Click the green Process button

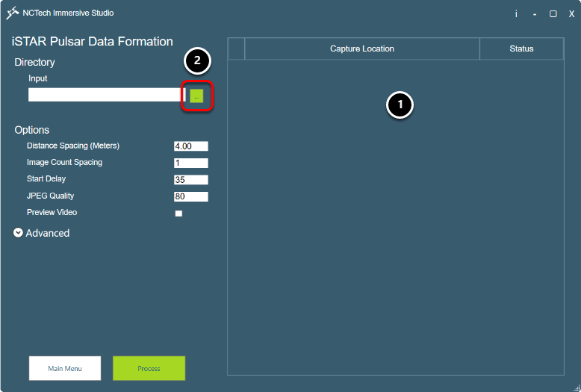click(149, 368)
